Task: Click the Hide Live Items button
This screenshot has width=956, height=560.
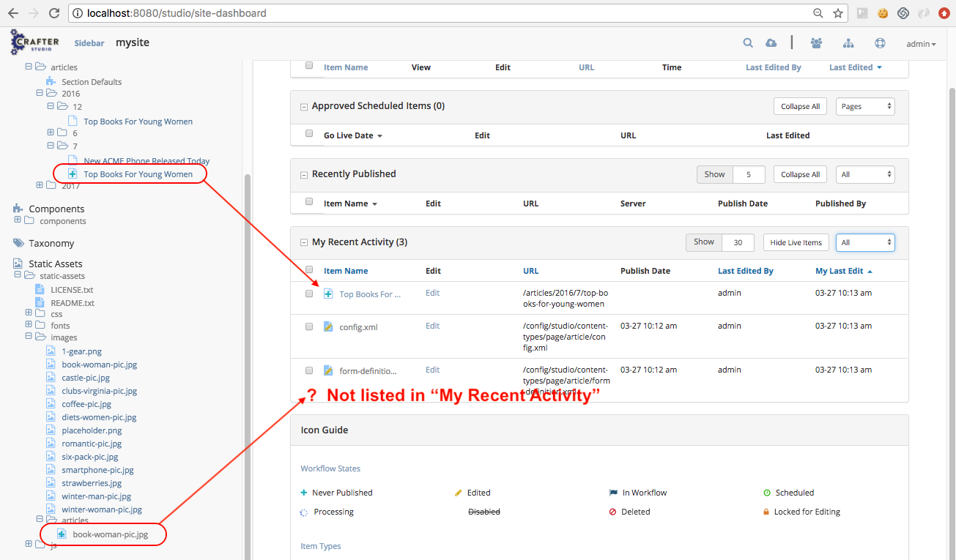Action: [x=796, y=242]
